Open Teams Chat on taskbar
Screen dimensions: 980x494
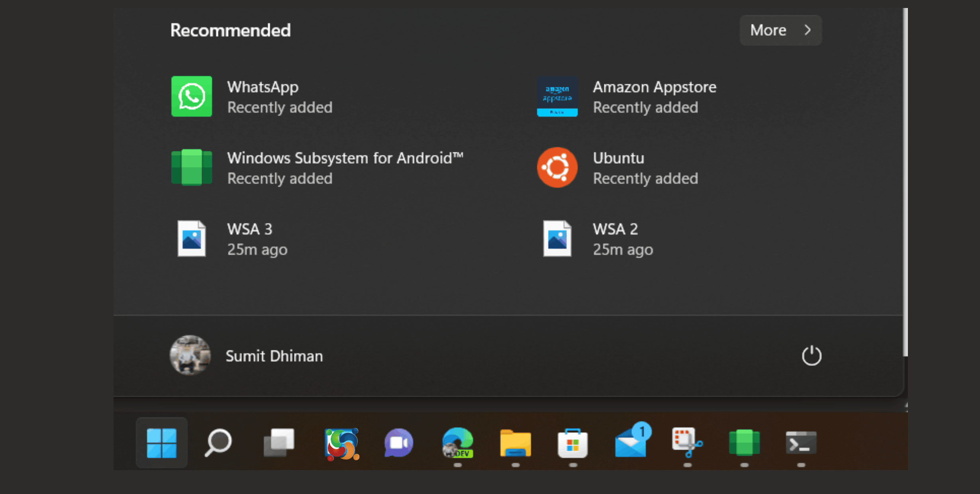pyautogui.click(x=399, y=443)
